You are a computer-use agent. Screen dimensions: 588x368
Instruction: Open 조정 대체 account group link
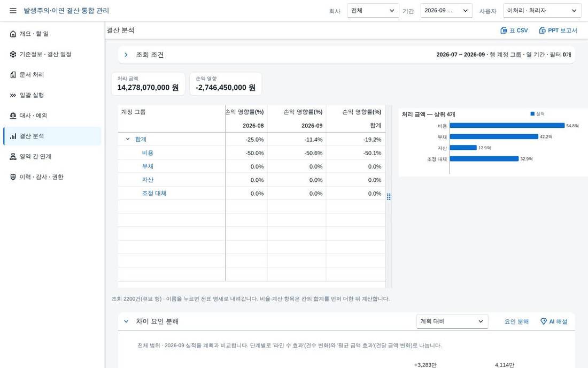[x=154, y=193]
